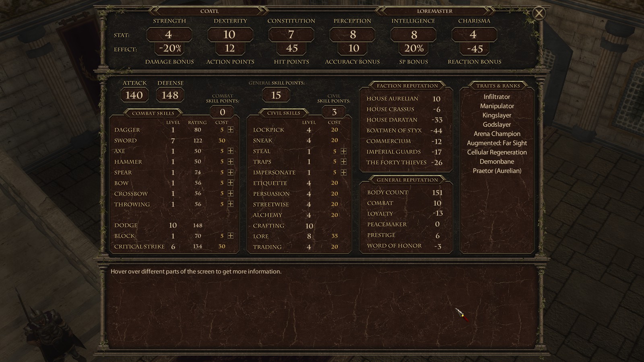The width and height of the screenshot is (644, 362).
Task: Click the Accuracy Bonus effect value 10
Action: pyautogui.click(x=353, y=49)
